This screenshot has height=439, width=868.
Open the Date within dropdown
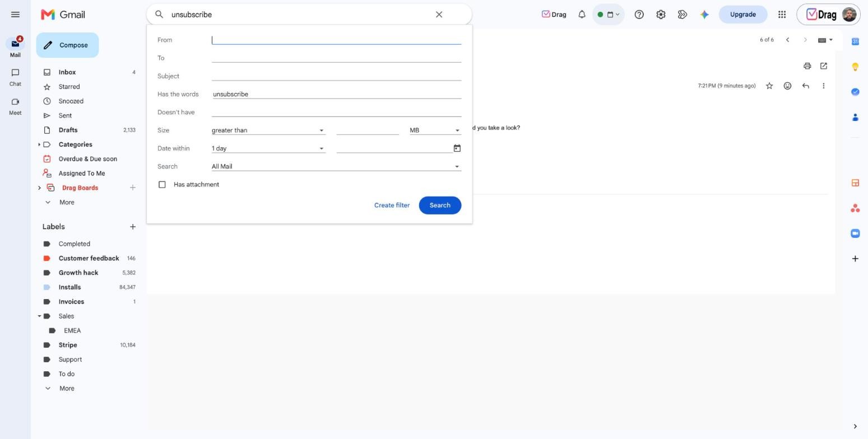click(x=268, y=148)
